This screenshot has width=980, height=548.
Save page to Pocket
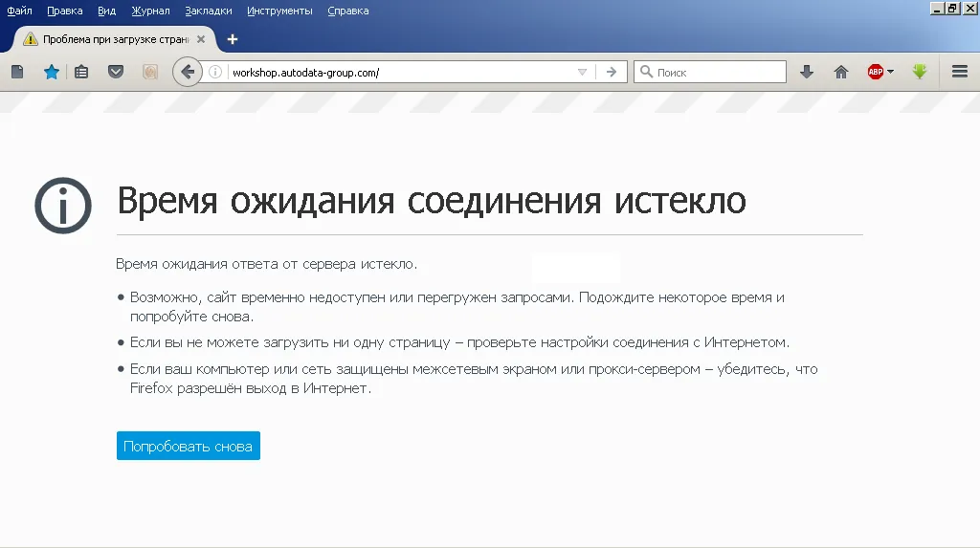116,72
